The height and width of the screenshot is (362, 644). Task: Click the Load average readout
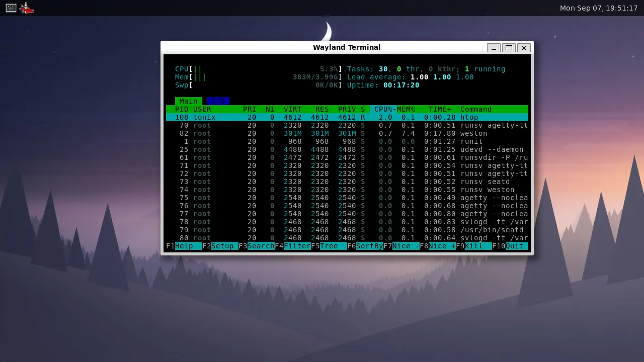click(x=411, y=77)
